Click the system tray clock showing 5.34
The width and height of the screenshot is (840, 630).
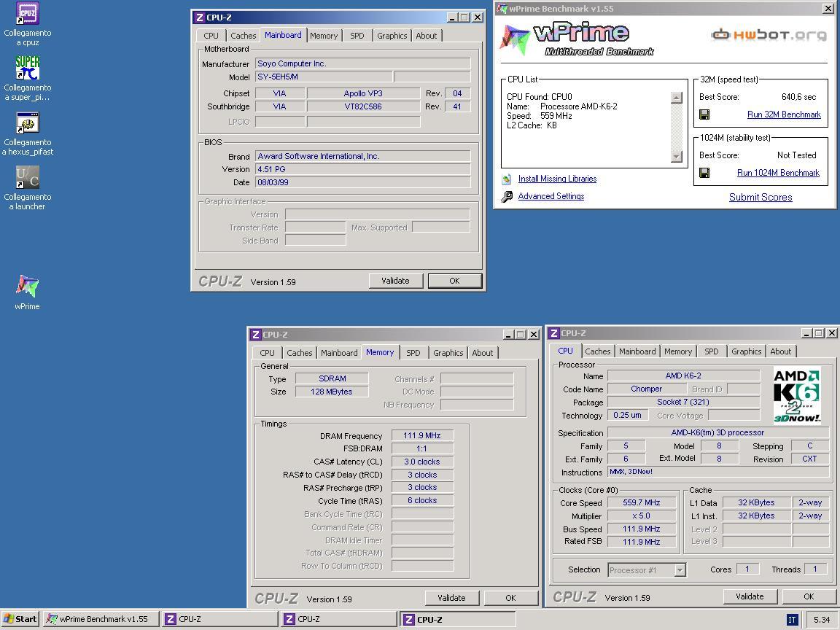(x=821, y=620)
